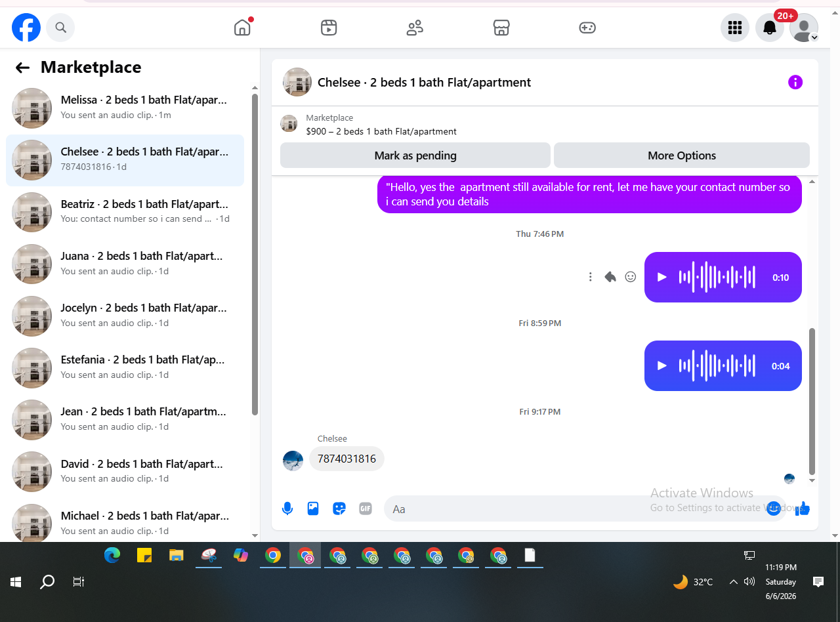Click the chat header title Chelsee · 2 beds
Screen dimensions: 840x622
424,82
